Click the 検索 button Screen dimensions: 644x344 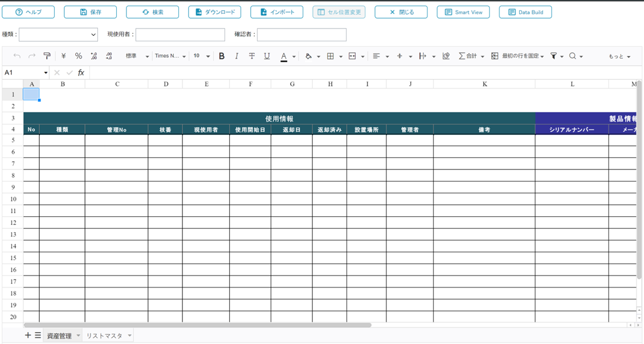pos(152,12)
